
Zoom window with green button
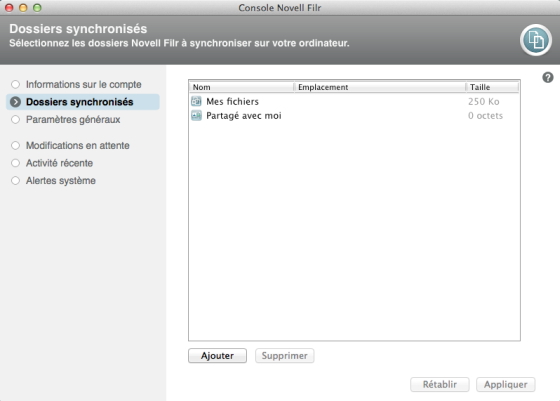pyautogui.click(x=37, y=8)
